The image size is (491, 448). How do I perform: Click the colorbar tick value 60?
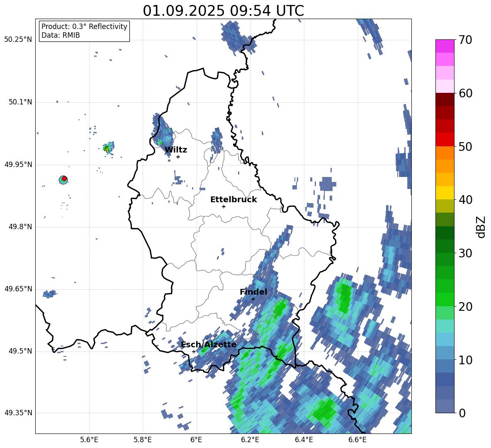click(x=466, y=93)
